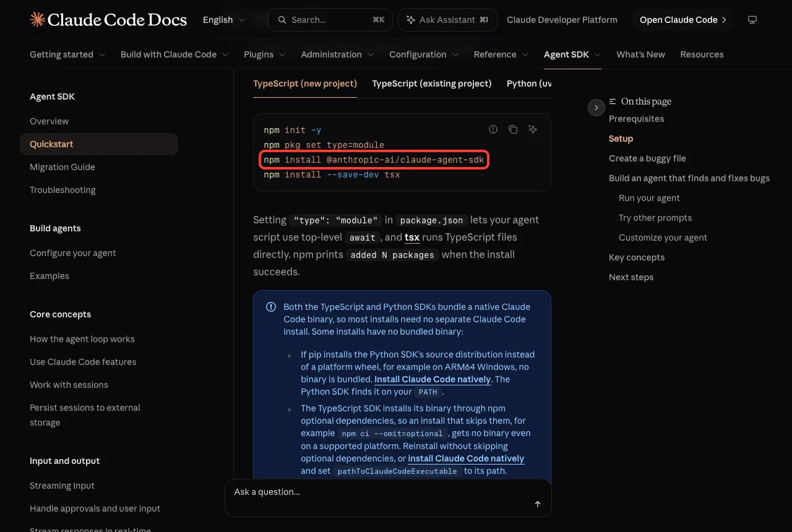Image resolution: width=792 pixels, height=532 pixels.
Task: Open Install Claude Code natively link in ARM64 bullet
Action: pos(433,379)
